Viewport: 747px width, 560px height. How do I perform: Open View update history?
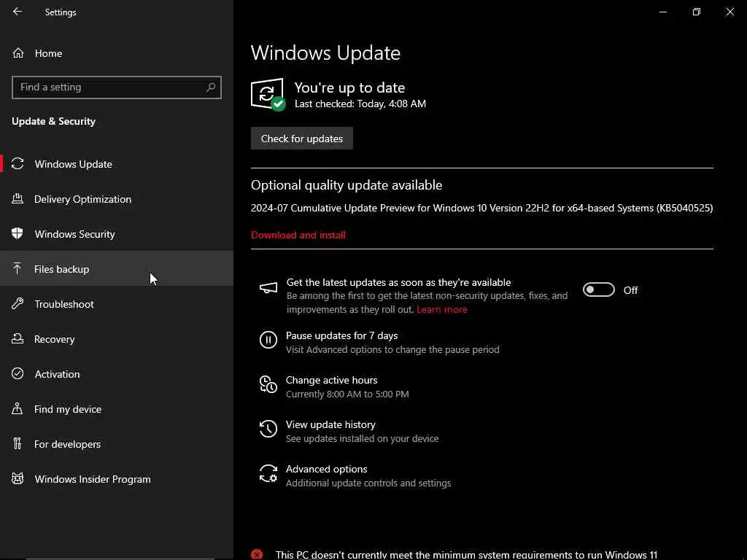pos(330,424)
